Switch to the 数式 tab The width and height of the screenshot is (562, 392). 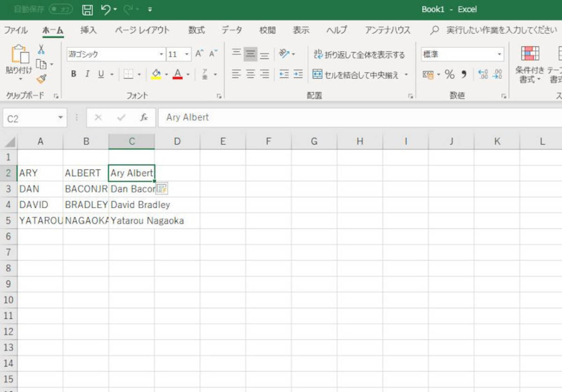pyautogui.click(x=196, y=30)
